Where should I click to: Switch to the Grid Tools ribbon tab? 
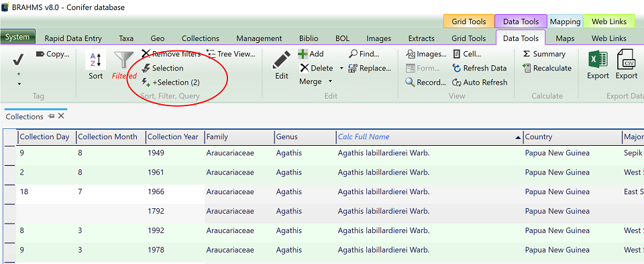[x=469, y=38]
